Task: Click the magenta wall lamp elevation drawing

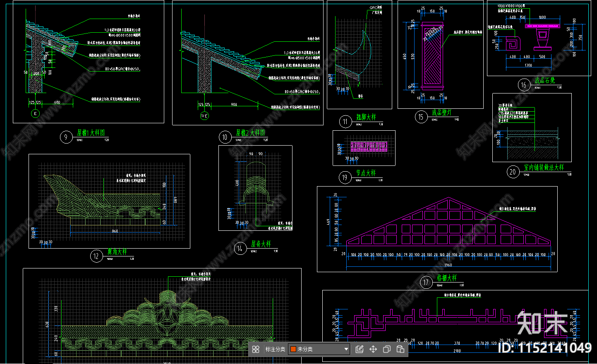Action: 432,56
